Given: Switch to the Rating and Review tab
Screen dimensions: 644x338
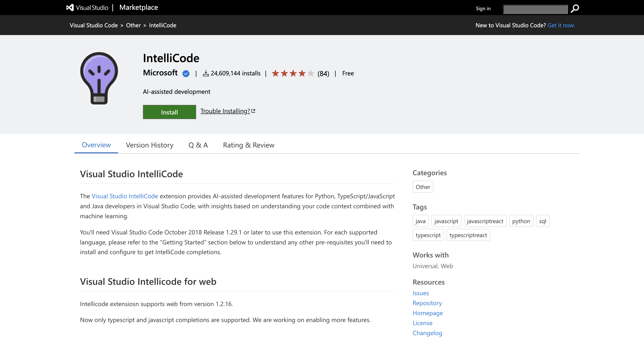Looking at the screenshot, I should coord(248,144).
